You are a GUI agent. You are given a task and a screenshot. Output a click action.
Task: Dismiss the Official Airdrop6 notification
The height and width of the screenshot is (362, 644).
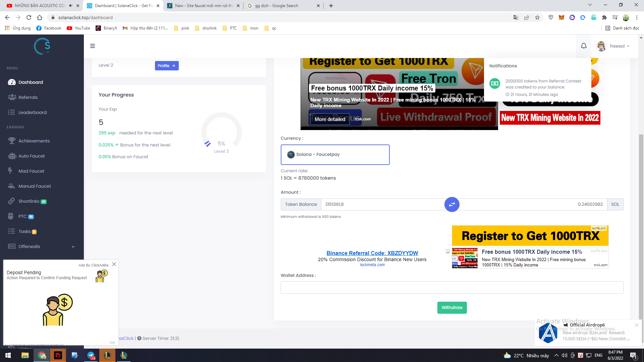(x=636, y=325)
